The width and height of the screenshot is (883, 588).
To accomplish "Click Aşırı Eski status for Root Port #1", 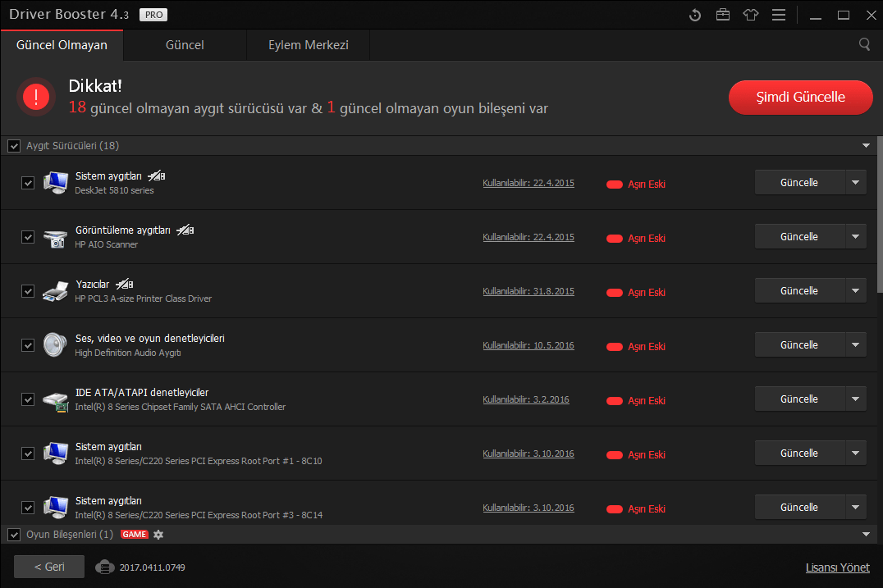I will coord(647,454).
